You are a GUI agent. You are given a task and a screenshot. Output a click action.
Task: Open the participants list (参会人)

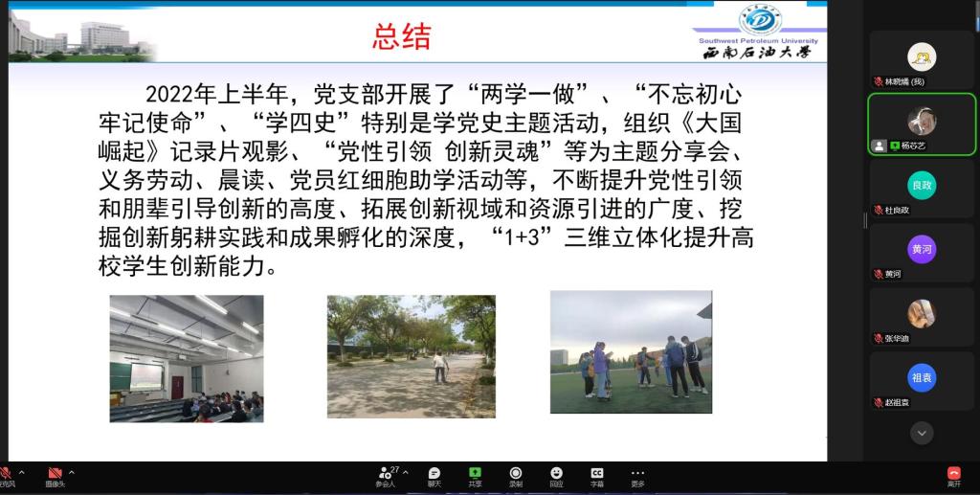click(x=386, y=476)
